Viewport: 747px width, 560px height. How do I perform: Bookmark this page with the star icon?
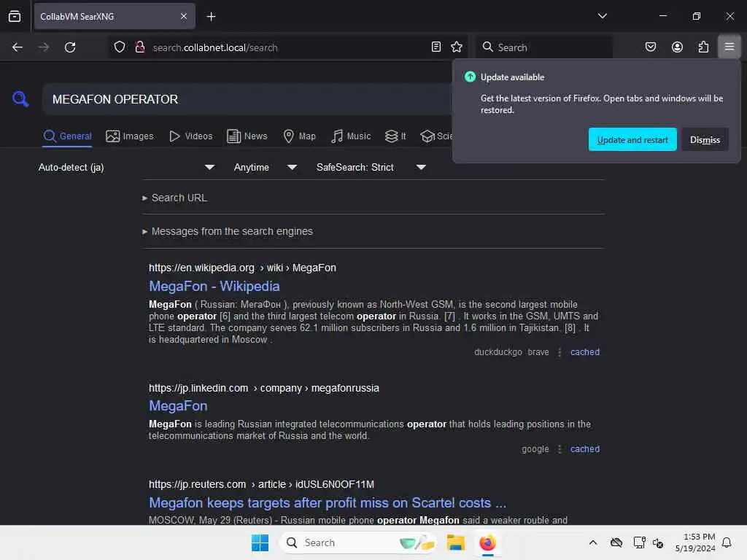point(457,47)
